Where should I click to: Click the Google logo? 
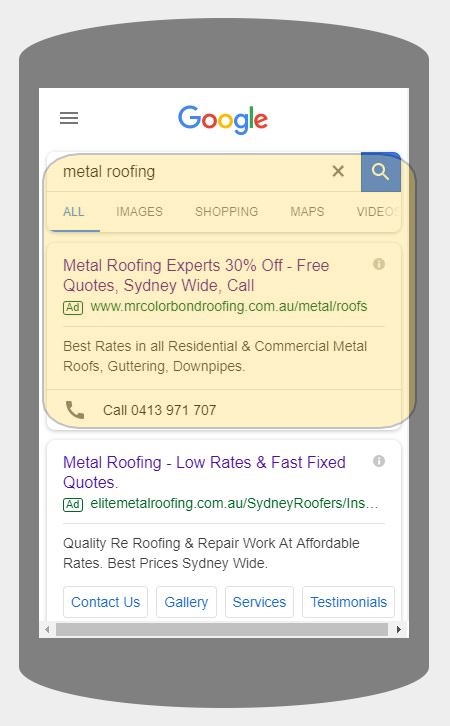223,120
